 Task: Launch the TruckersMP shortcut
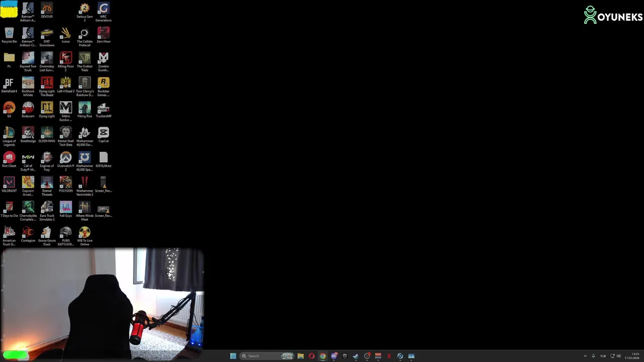(x=103, y=110)
